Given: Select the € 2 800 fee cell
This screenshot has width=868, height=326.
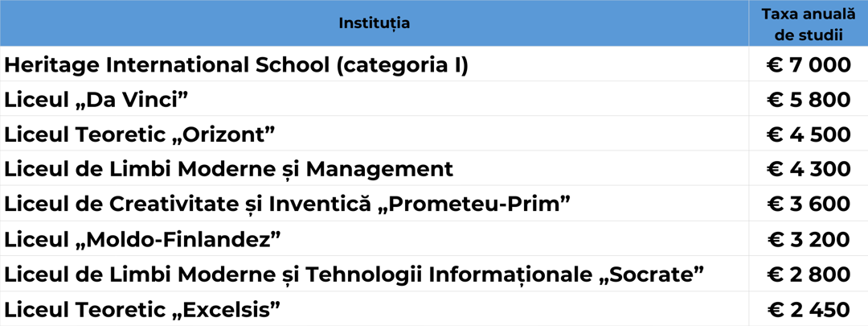Looking at the screenshot, I should click(x=808, y=274).
